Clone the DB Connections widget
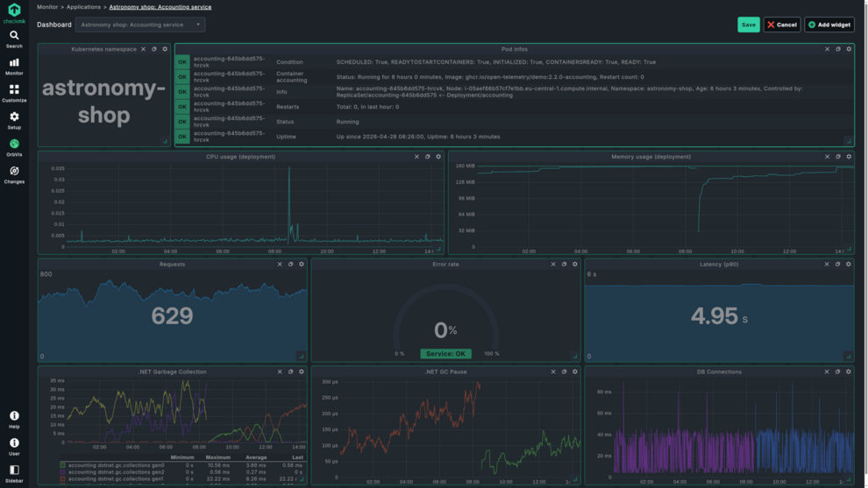This screenshot has height=488, width=868. (837, 371)
